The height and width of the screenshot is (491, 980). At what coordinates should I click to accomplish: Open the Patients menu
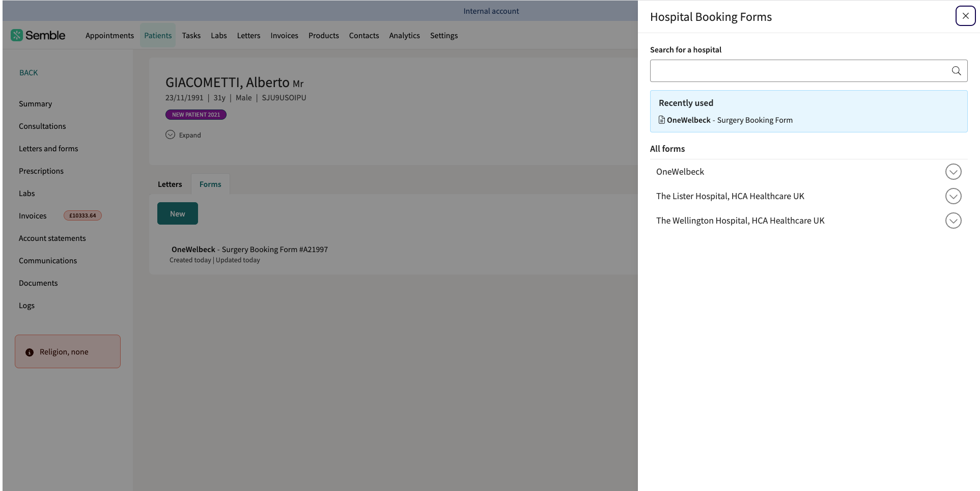point(158,36)
